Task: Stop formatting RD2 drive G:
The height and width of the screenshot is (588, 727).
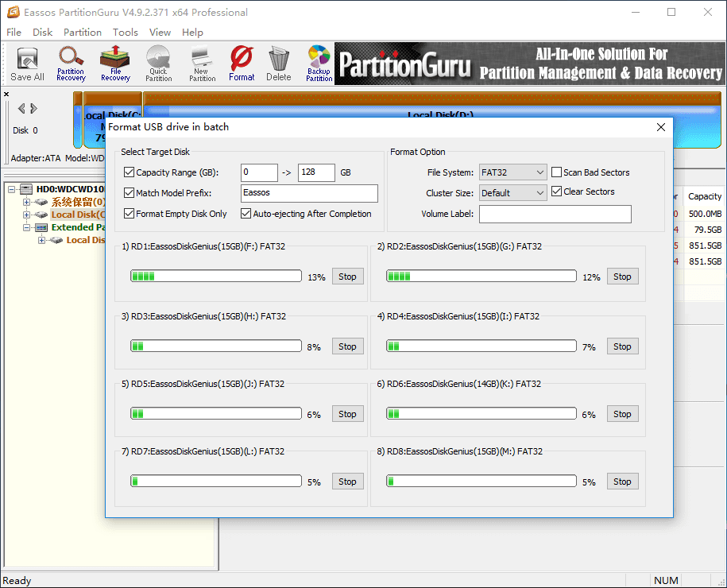Action: (x=623, y=277)
